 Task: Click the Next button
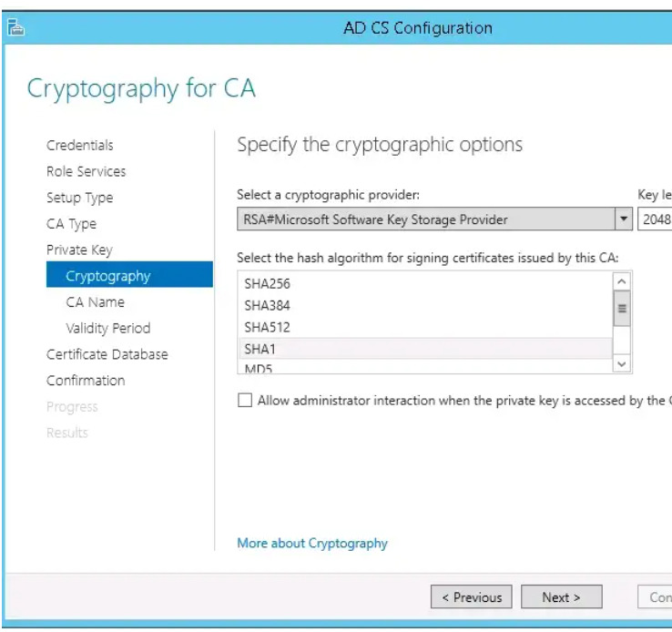coord(562,596)
